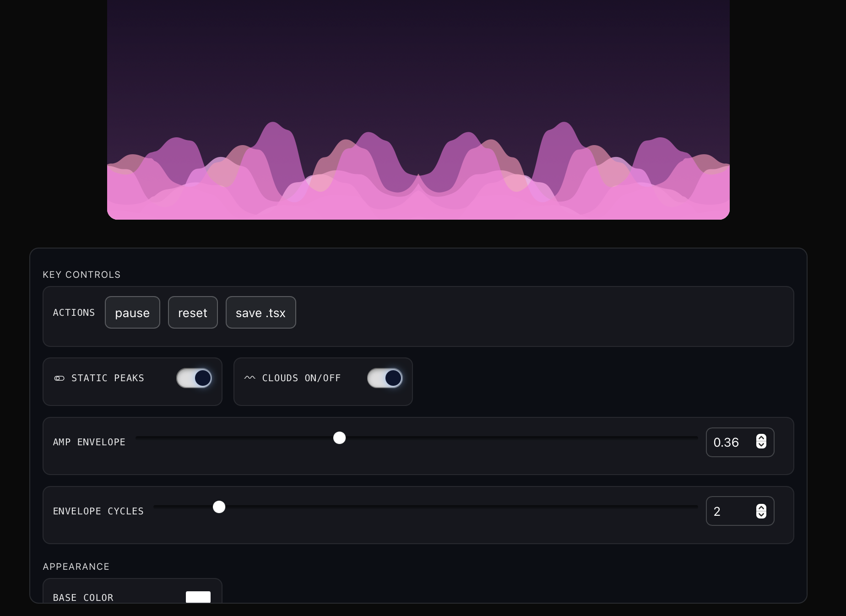Open the Base Color swatch picker
Screen dimensions: 846x616
click(x=198, y=597)
